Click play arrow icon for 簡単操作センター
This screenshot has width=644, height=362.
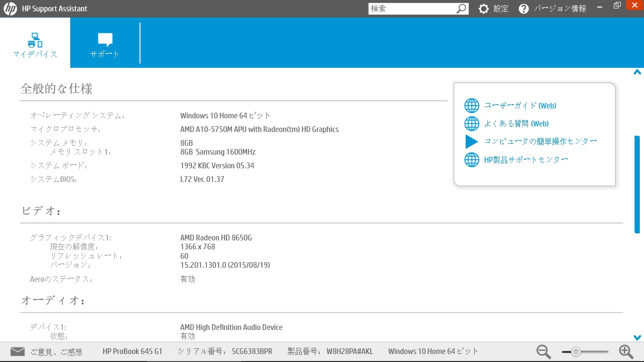(471, 141)
